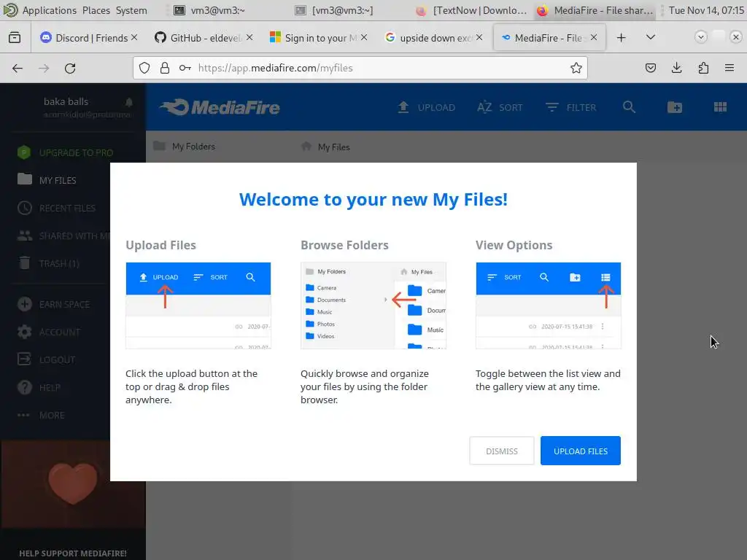Screen dimensions: 747x560
Task: Open the browser Downloads panel
Action: [x=676, y=68]
